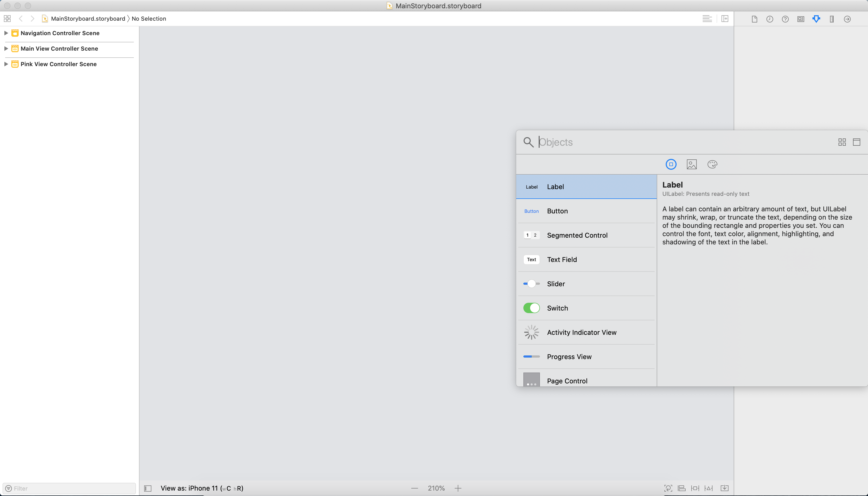This screenshot has width=868, height=496.
Task: Open the File inspector
Action: tap(754, 19)
